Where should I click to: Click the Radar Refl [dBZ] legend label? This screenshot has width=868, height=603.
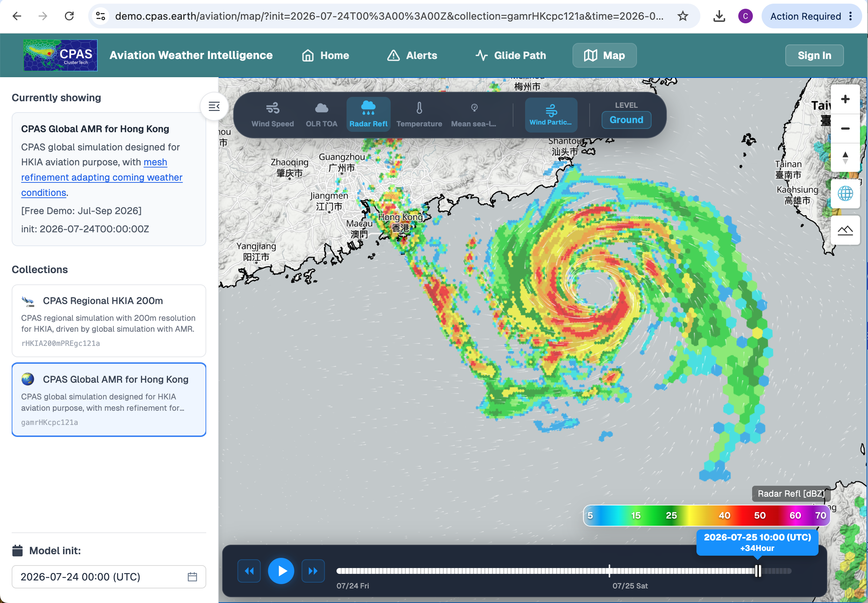pyautogui.click(x=791, y=493)
